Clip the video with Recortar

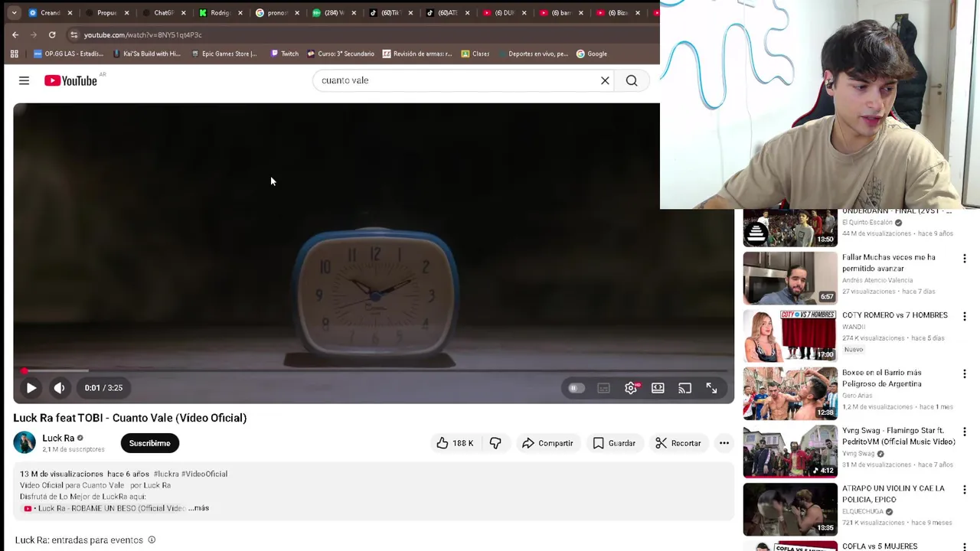[x=678, y=443]
